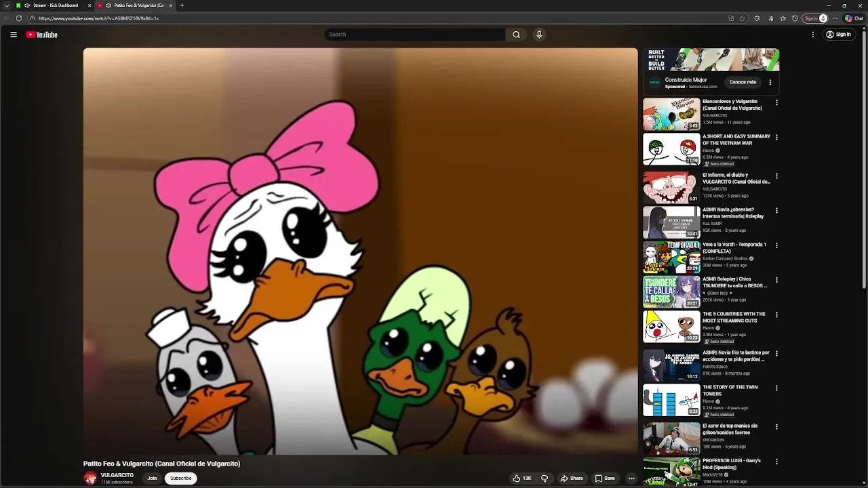Open the Copilot Chat button
This screenshot has height=488, width=868.
pyautogui.click(x=853, y=18)
